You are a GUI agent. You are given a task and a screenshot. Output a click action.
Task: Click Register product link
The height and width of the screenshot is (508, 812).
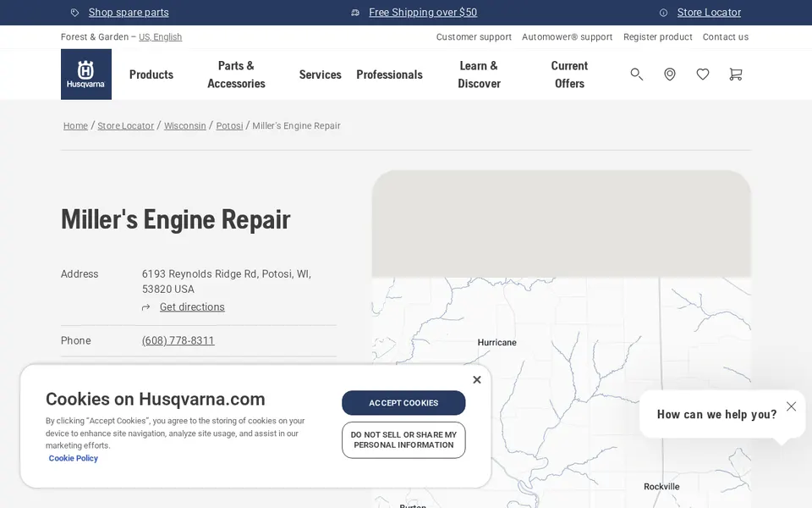658,36
